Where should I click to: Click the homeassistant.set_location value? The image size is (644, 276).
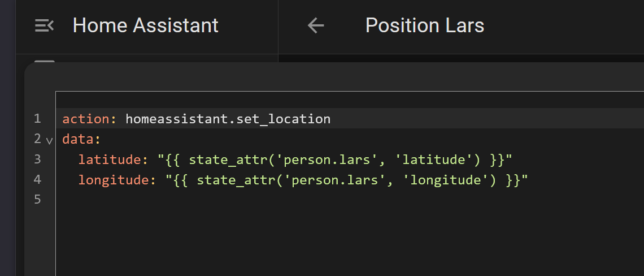pos(228,119)
